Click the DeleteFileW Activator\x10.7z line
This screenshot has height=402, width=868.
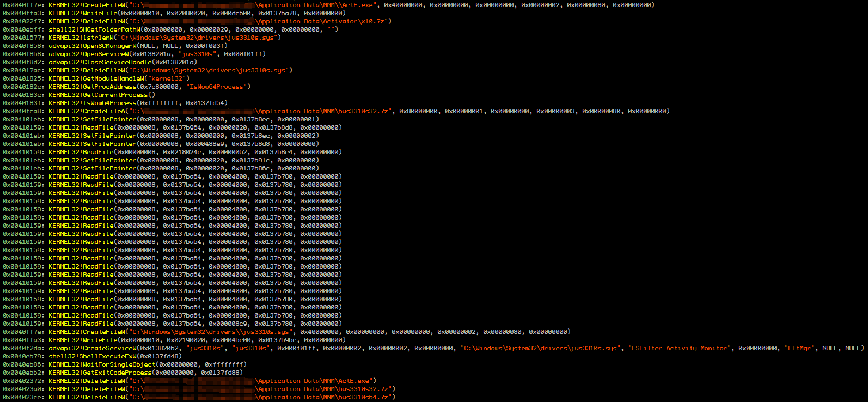[218, 21]
